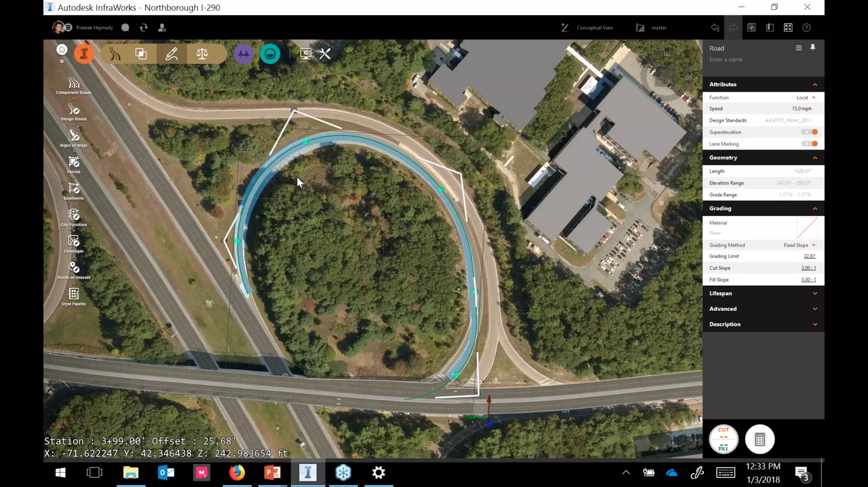Select Component Roads tool
Viewport: 868px width, 487px height.
click(x=74, y=86)
